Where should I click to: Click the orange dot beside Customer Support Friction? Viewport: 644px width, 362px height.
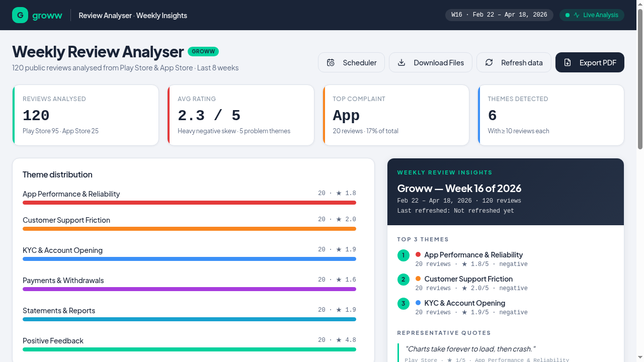[418, 279]
